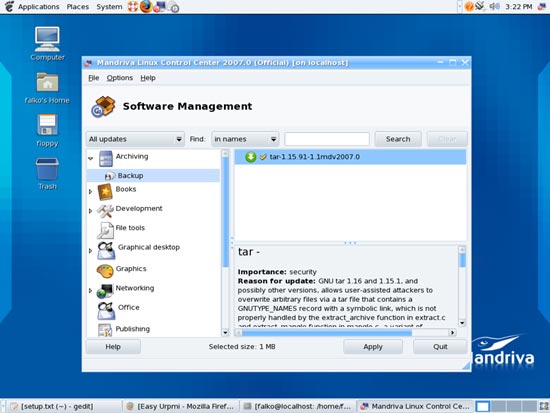Expand the Books tree category
Viewport: 550px width, 413px height.
tap(90, 192)
